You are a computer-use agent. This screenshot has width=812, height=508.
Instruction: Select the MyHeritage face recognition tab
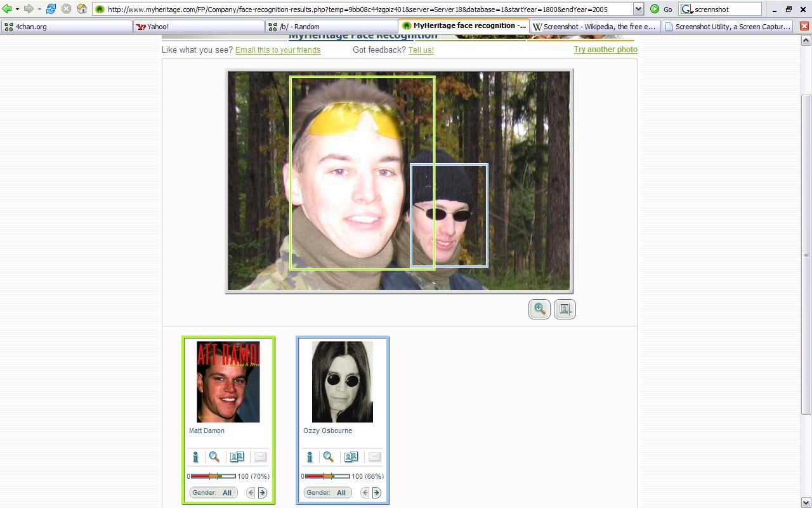pyautogui.click(x=464, y=26)
